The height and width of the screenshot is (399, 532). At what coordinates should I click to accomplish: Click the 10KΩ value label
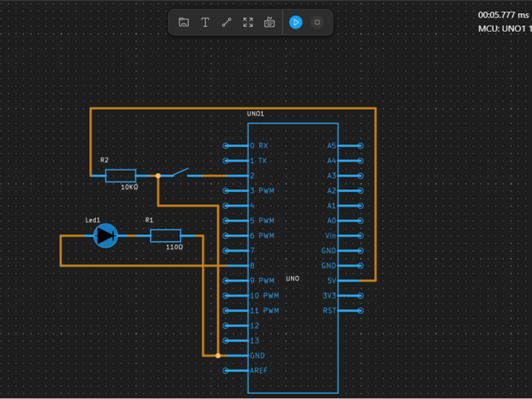pyautogui.click(x=129, y=187)
